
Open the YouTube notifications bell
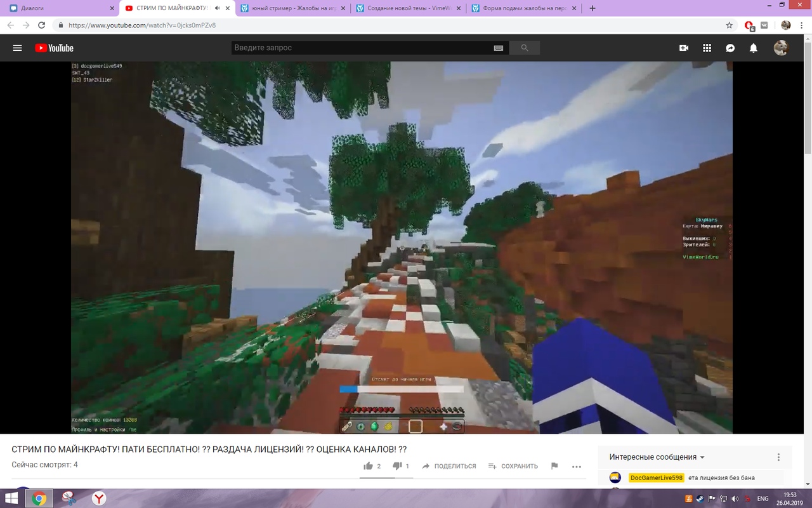click(x=754, y=48)
